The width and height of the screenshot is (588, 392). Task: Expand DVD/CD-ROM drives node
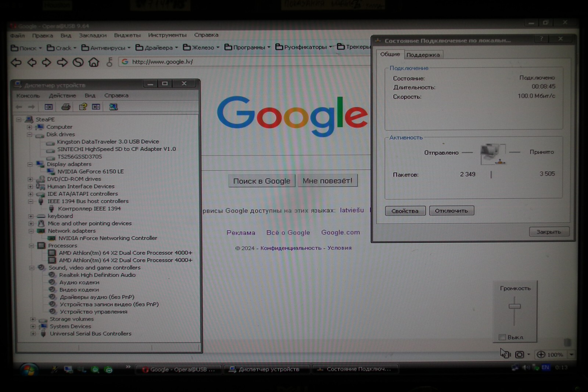pyautogui.click(x=30, y=179)
